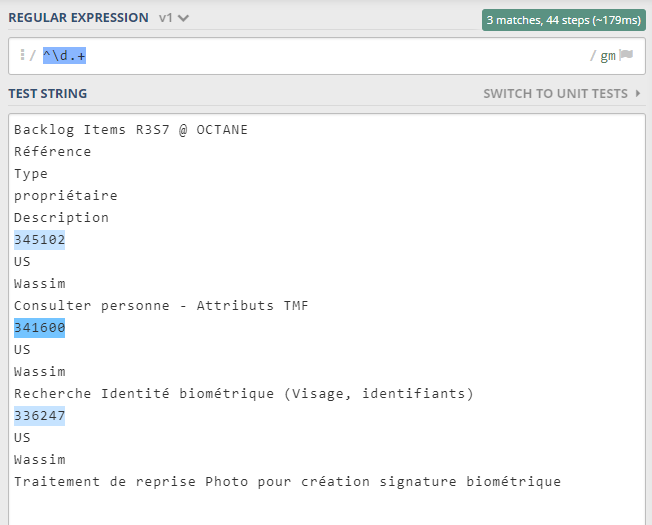652x525 pixels.
Task: Click the '3 matches, 44 steps' badge
Action: click(563, 20)
